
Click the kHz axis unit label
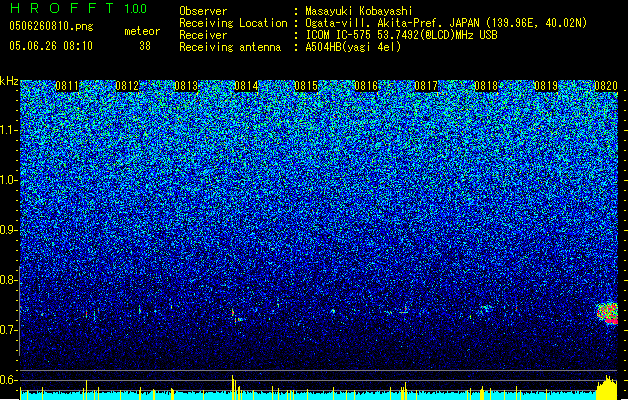click(9, 81)
